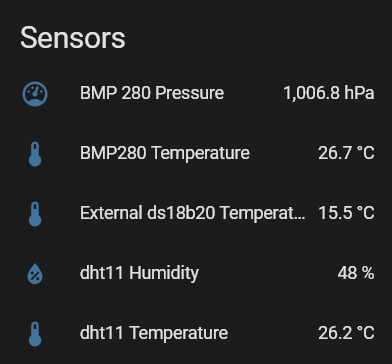Click the gauge icon for BMP 280 Pressure
Screen dimensions: 392x364
pos(35,94)
